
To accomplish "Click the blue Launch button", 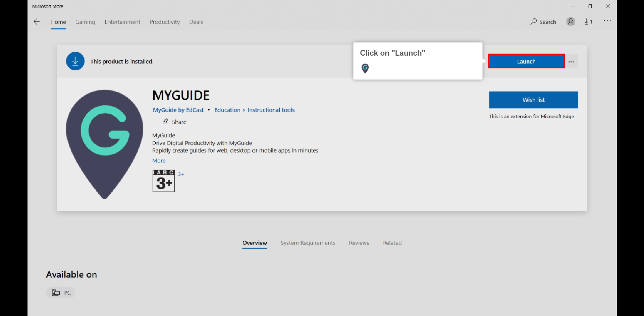I will click(526, 61).
